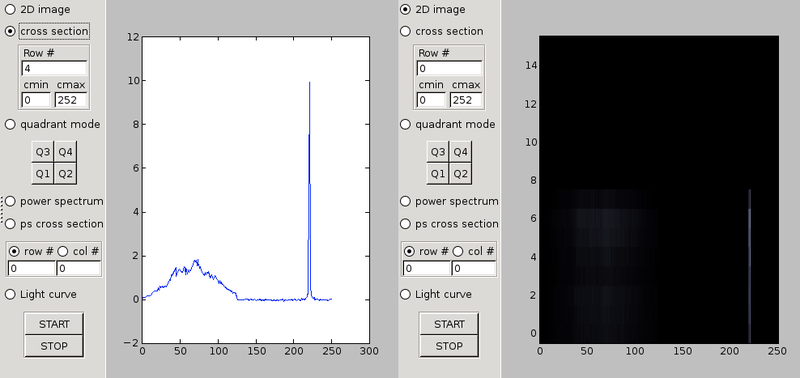Image resolution: width=800 pixels, height=378 pixels.
Task: Select Light curve radio in right panel
Action: 405,294
